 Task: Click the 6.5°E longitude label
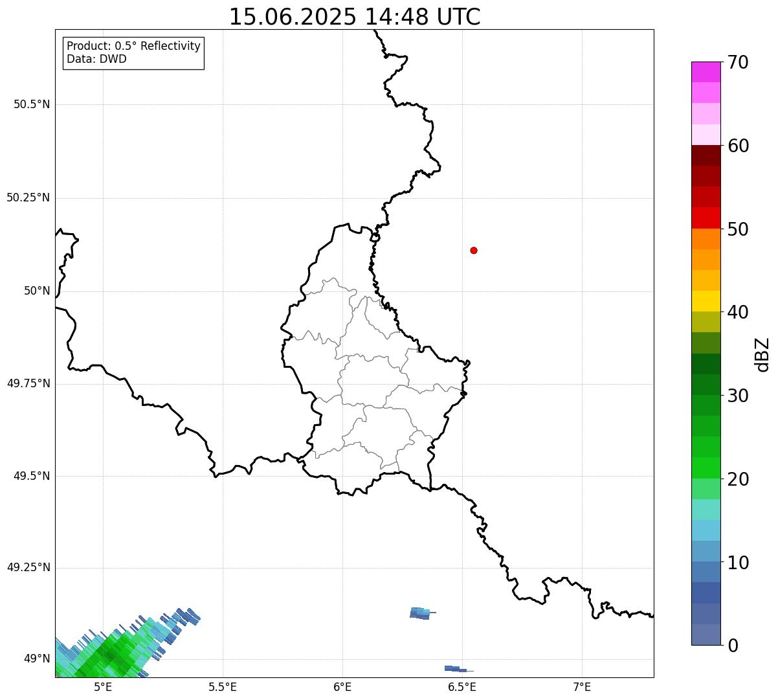(x=462, y=686)
